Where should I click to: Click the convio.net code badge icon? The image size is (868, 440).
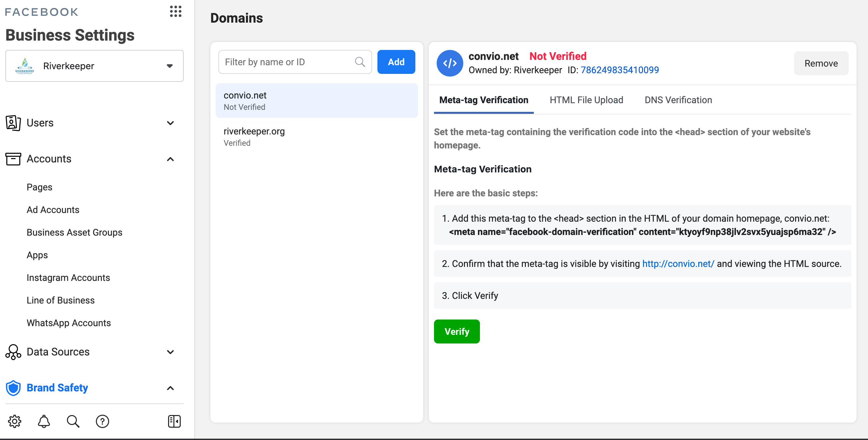[x=450, y=63]
